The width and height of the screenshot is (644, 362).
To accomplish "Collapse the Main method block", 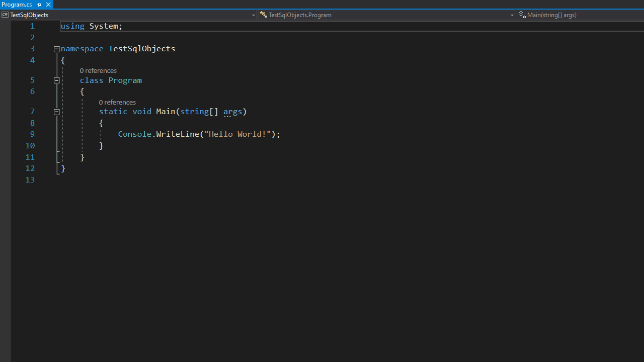I will point(57,112).
